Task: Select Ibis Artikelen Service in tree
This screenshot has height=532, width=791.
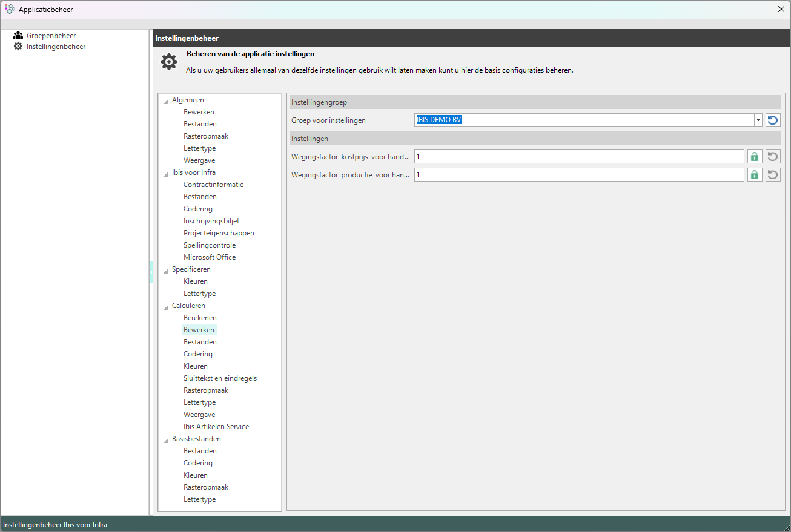Action: tap(216, 427)
